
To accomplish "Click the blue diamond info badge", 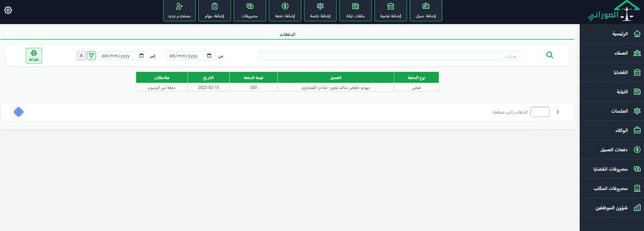I will [18, 112].
